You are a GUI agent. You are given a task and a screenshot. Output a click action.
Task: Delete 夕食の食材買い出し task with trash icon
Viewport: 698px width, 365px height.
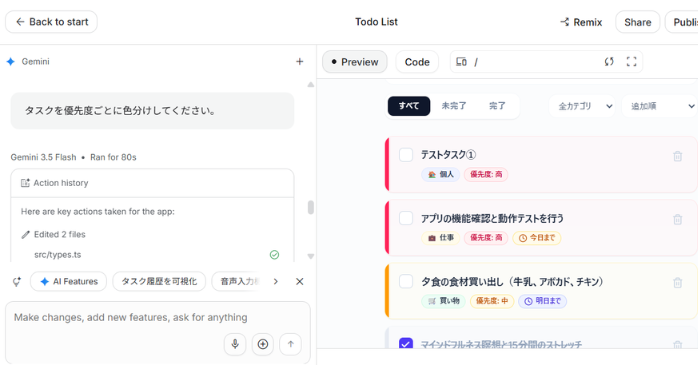[678, 283]
